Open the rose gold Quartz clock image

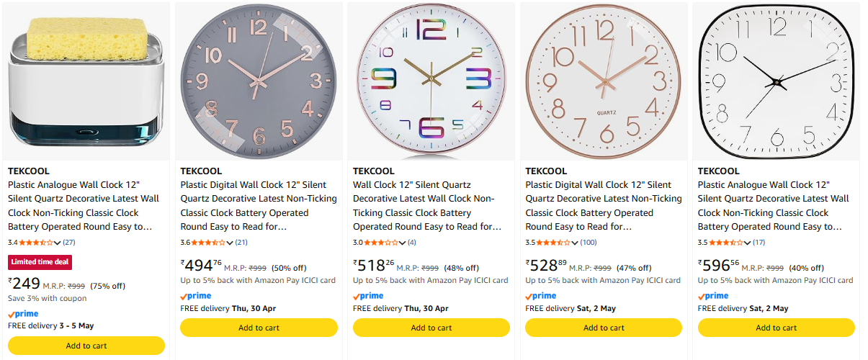604,81
